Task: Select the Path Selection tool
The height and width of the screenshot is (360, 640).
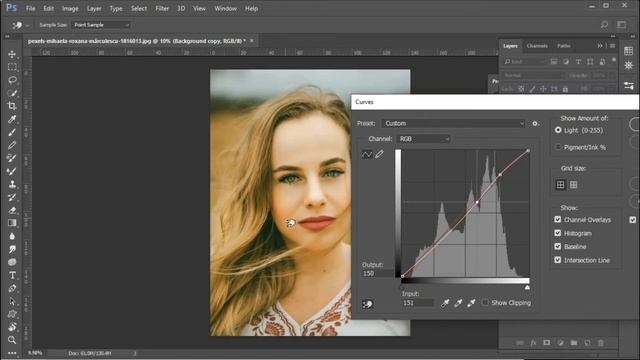Action: pyautogui.click(x=12, y=301)
